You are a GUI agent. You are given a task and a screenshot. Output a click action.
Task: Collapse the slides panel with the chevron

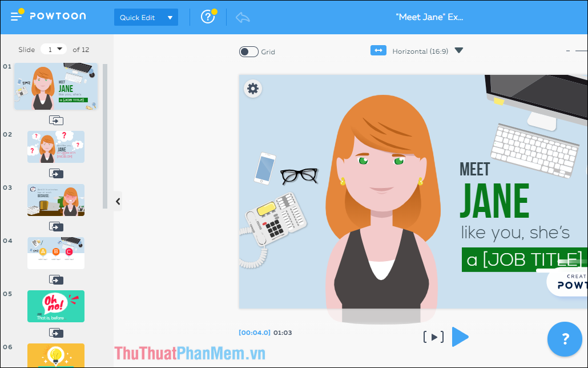tap(118, 201)
